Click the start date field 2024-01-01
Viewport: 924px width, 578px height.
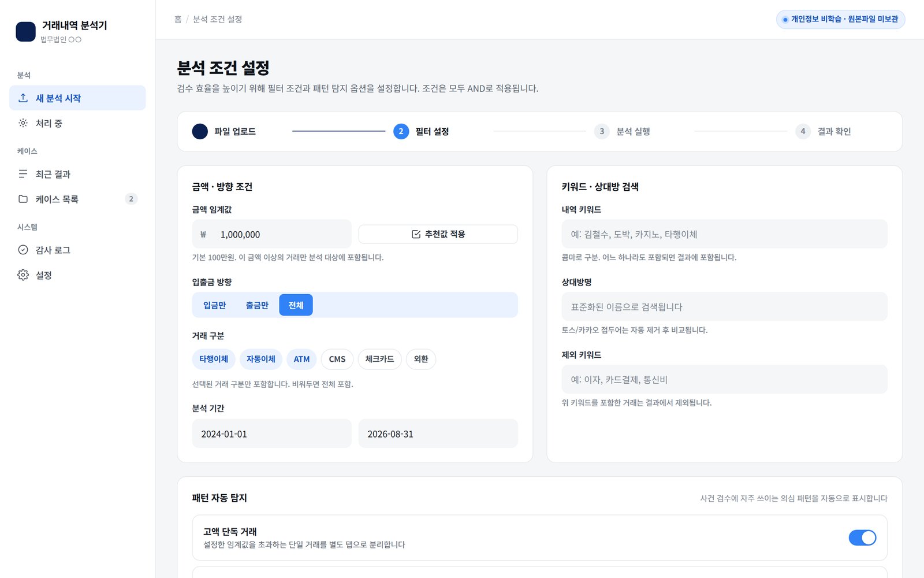pyautogui.click(x=271, y=433)
